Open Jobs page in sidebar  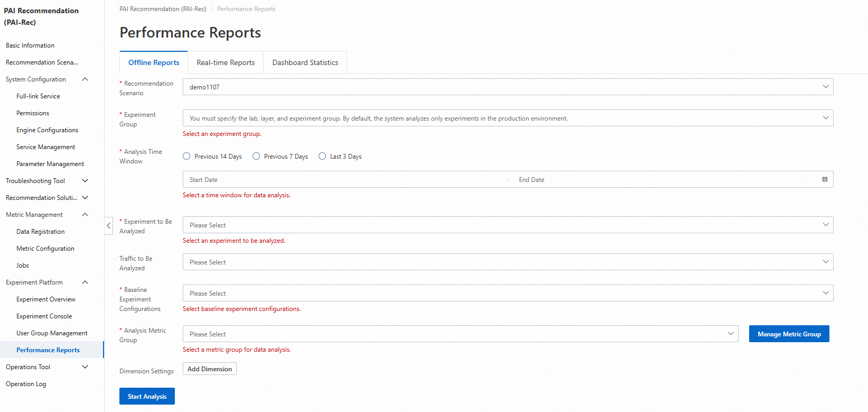click(23, 265)
